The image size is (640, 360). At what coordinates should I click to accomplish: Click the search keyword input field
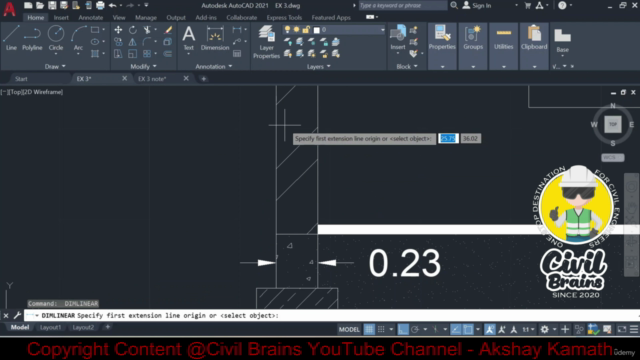pyautogui.click(x=402, y=5)
